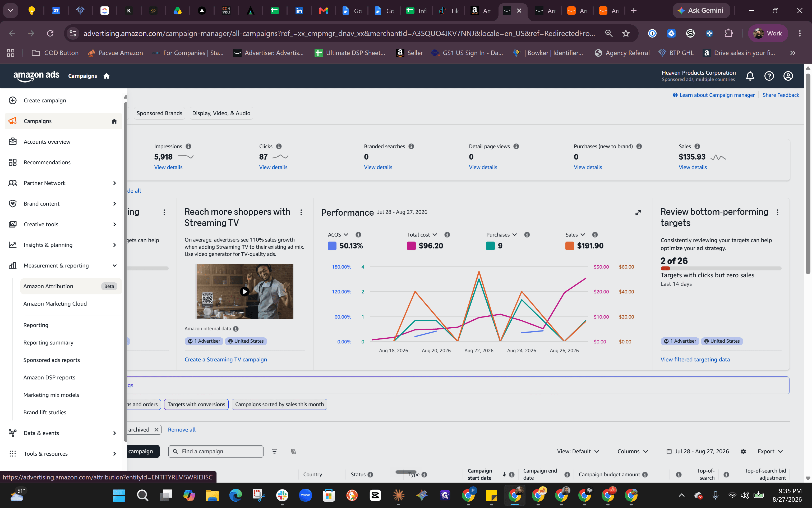The height and width of the screenshot is (508, 812).
Task: Open the View: Default dropdown
Action: click(x=578, y=451)
